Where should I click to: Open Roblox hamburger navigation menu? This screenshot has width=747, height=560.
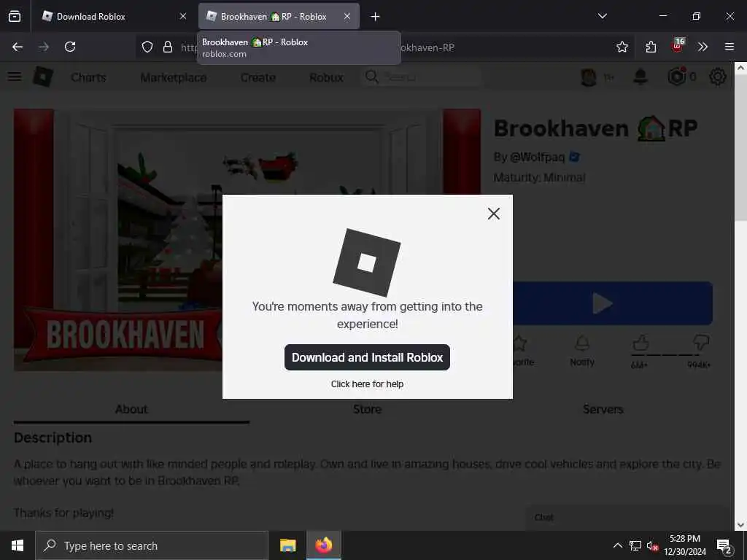tap(15, 76)
